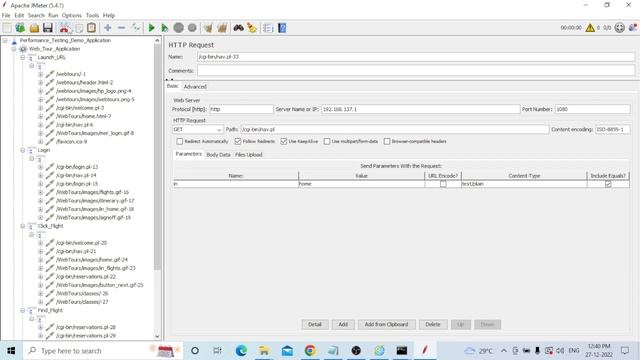
Task: Open the Function Helper dialog icon
Action: pyautogui.click(x=268, y=28)
